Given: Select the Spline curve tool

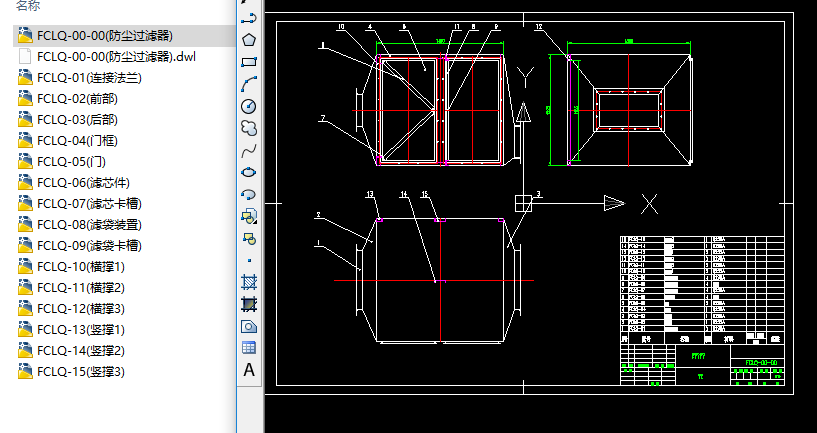Looking at the screenshot, I should coord(249,150).
